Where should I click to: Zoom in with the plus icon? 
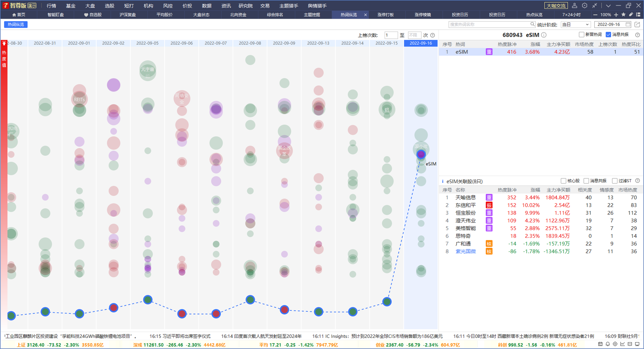pos(616,15)
